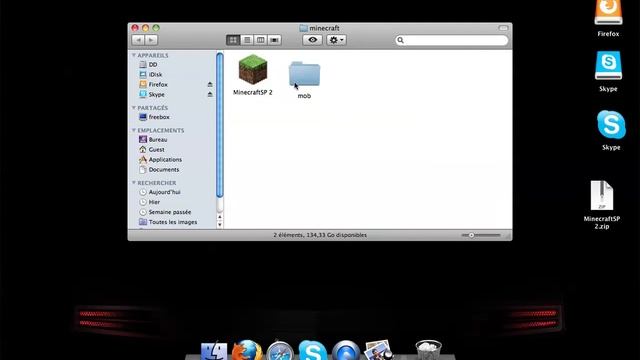
Task: Minimize the minecraft Finder window
Action: click(145, 28)
